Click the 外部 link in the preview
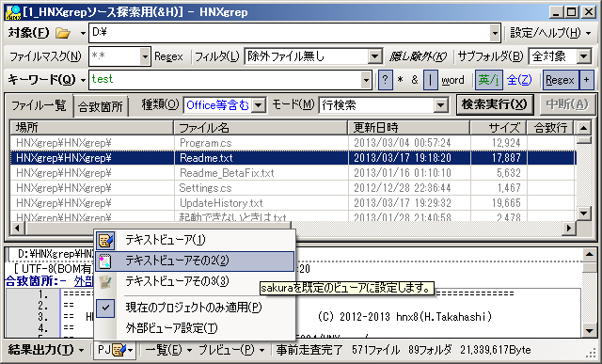The height and width of the screenshot is (364, 602). click(84, 281)
